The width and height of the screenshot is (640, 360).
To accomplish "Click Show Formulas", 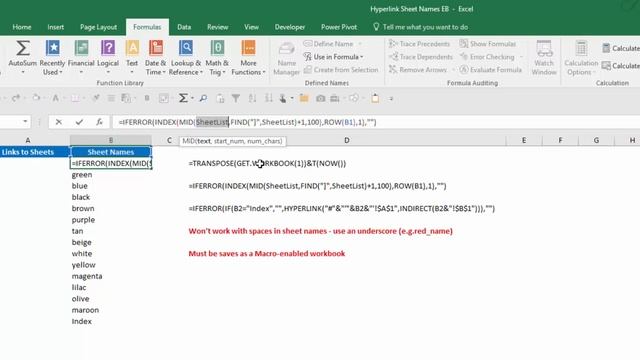I will [488, 44].
